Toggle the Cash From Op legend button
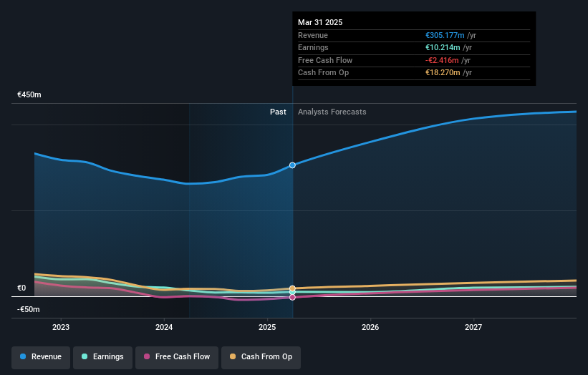 click(x=261, y=356)
